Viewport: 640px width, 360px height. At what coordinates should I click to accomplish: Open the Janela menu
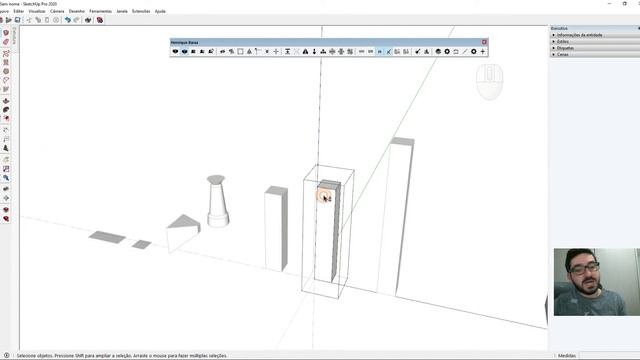(122, 11)
